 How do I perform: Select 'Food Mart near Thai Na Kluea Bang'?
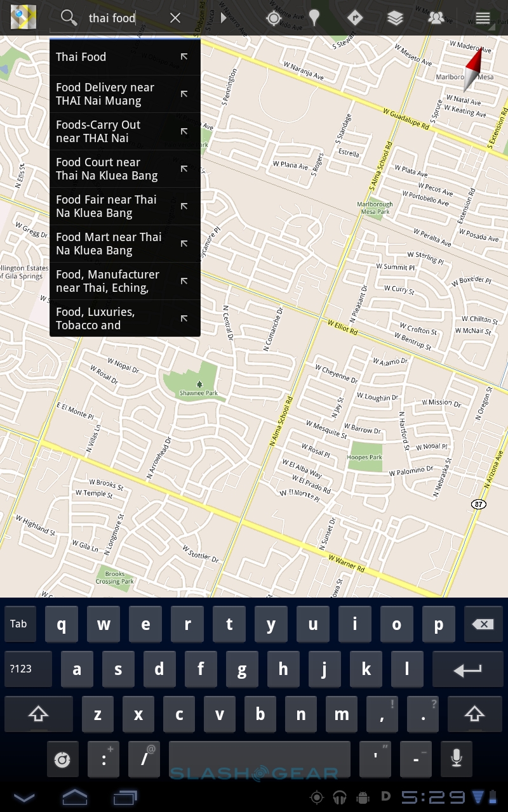tap(125, 244)
